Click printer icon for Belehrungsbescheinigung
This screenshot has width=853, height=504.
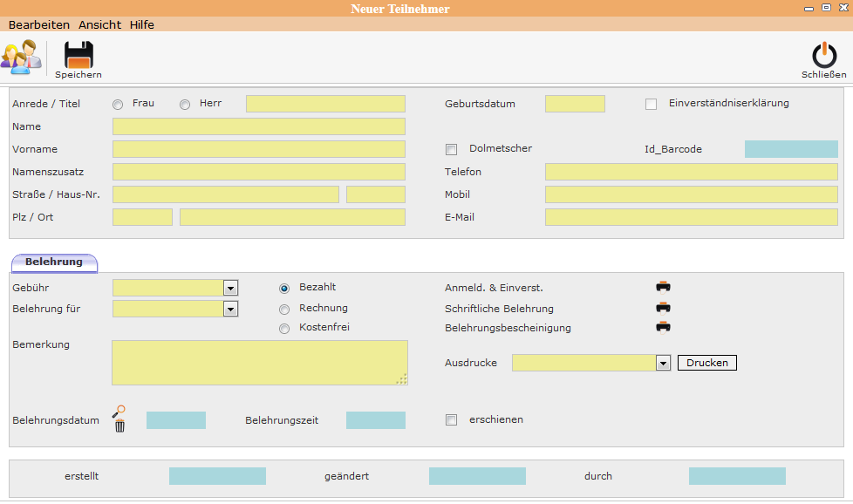pos(664,328)
